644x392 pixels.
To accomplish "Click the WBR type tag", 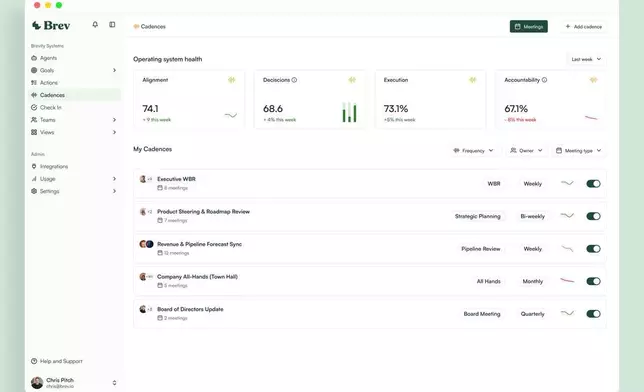I will coord(494,184).
